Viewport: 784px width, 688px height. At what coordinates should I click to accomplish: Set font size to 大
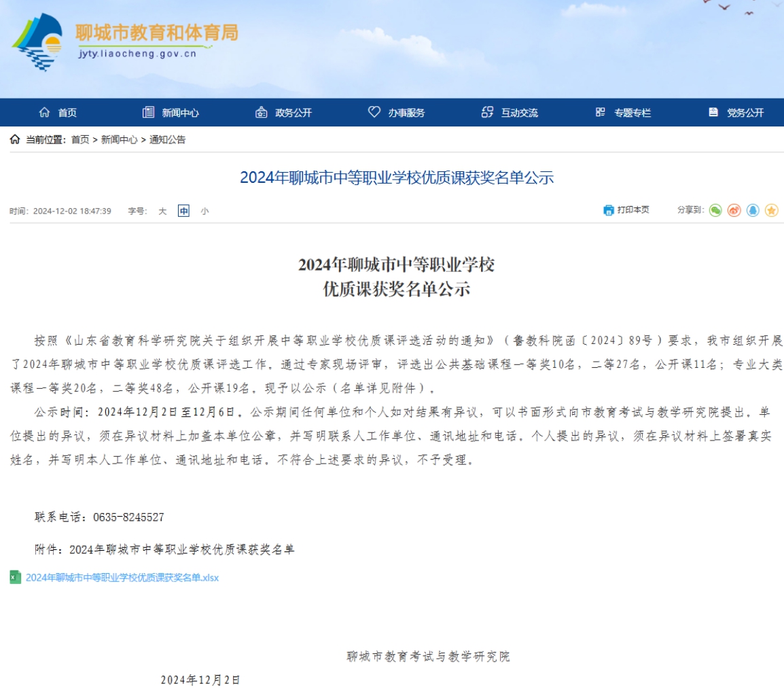162,211
